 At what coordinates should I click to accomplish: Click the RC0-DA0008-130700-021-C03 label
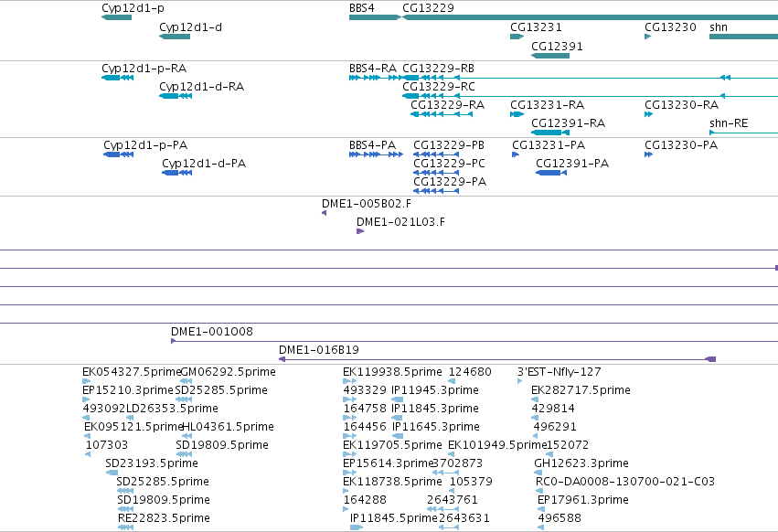(625, 482)
